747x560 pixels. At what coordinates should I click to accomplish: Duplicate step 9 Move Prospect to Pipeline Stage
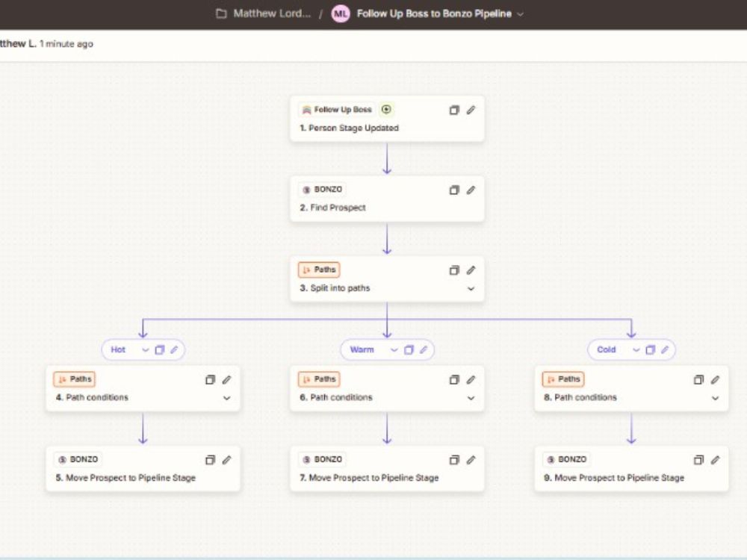click(x=698, y=460)
